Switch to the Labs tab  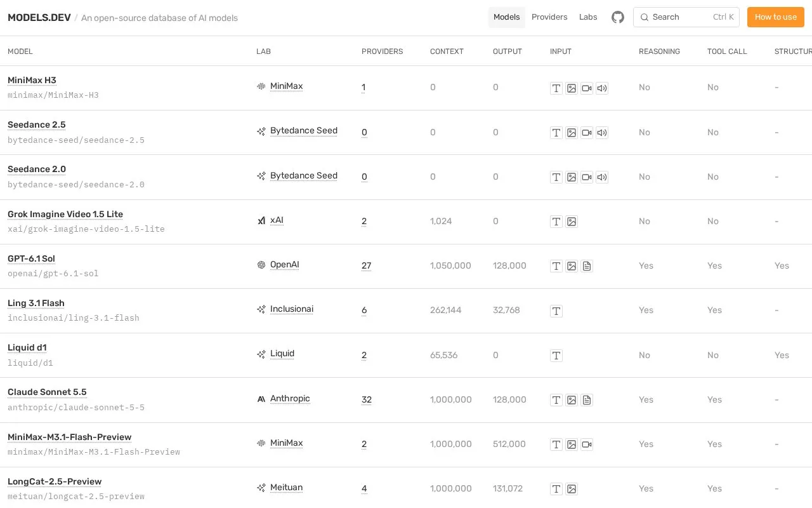coord(588,17)
